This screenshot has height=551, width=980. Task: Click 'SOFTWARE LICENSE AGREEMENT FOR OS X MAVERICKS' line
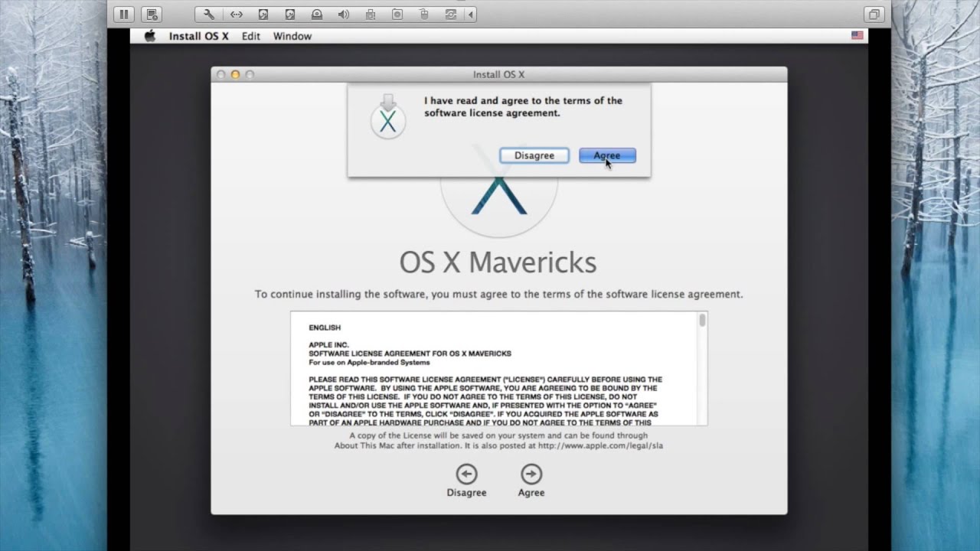pos(410,354)
